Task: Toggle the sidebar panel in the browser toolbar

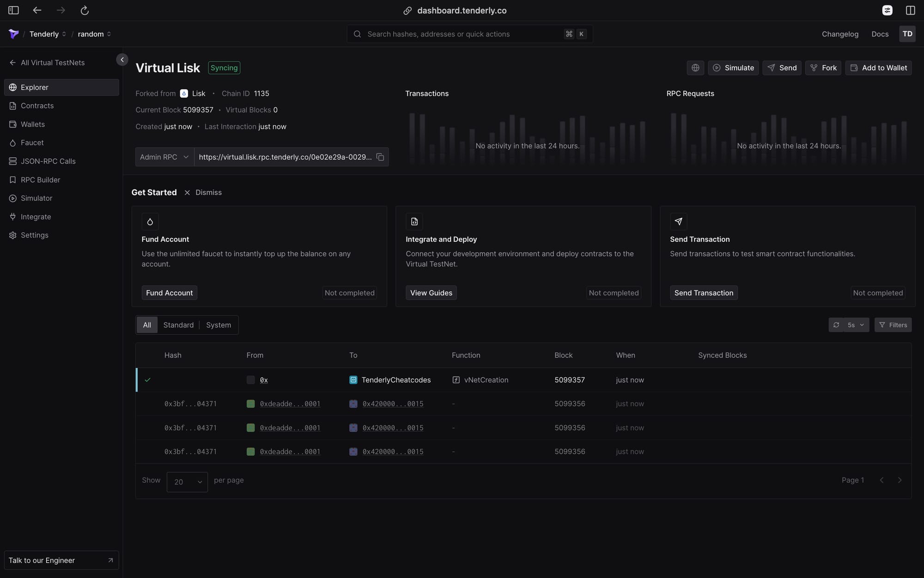Action: [x=13, y=10]
